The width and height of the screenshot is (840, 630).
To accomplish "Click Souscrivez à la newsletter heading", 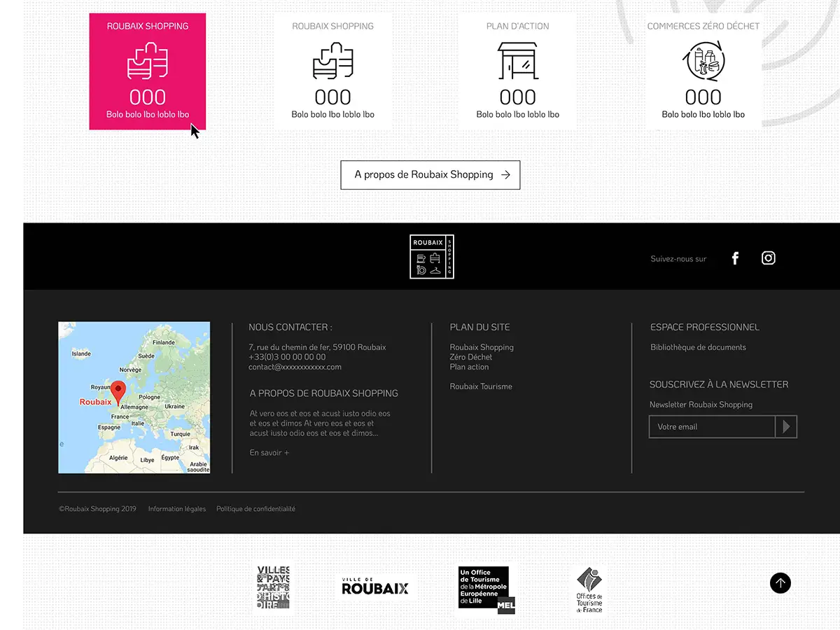I will pos(719,384).
